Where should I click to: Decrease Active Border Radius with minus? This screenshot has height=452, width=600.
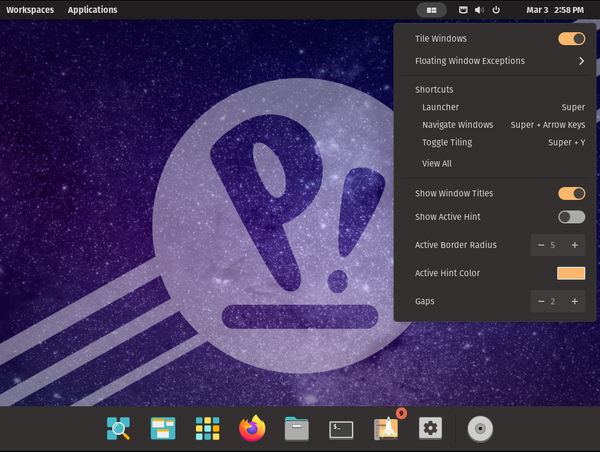coord(541,245)
